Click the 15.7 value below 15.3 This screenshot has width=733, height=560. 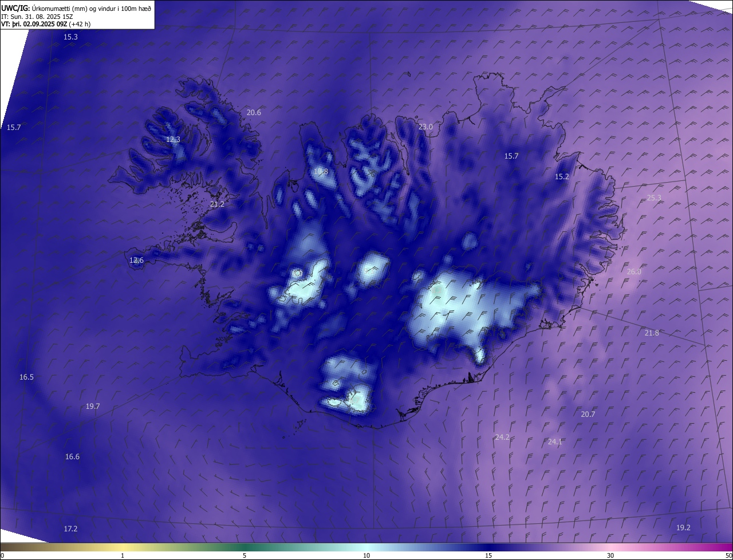click(14, 127)
